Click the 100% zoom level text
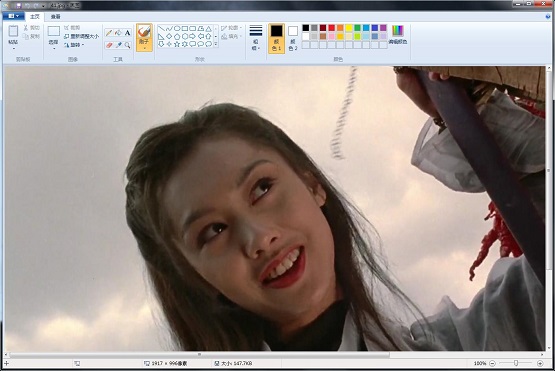This screenshot has height=371, width=555. [480, 363]
